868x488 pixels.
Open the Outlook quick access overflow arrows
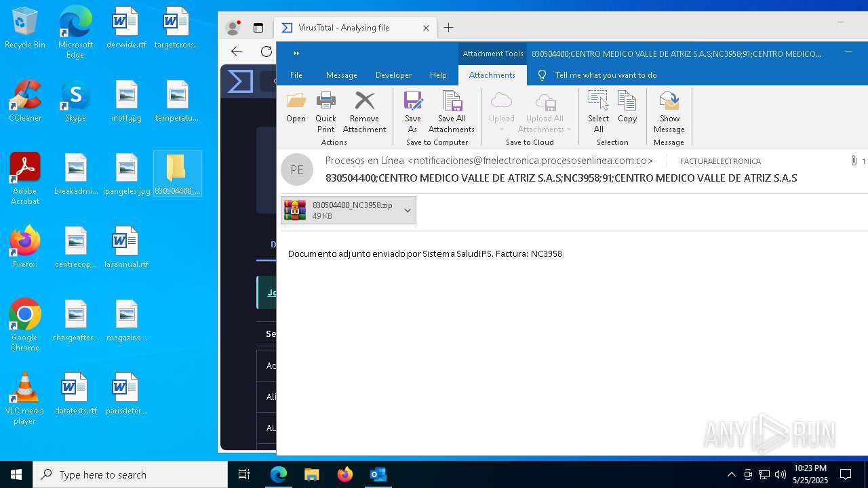coord(296,53)
